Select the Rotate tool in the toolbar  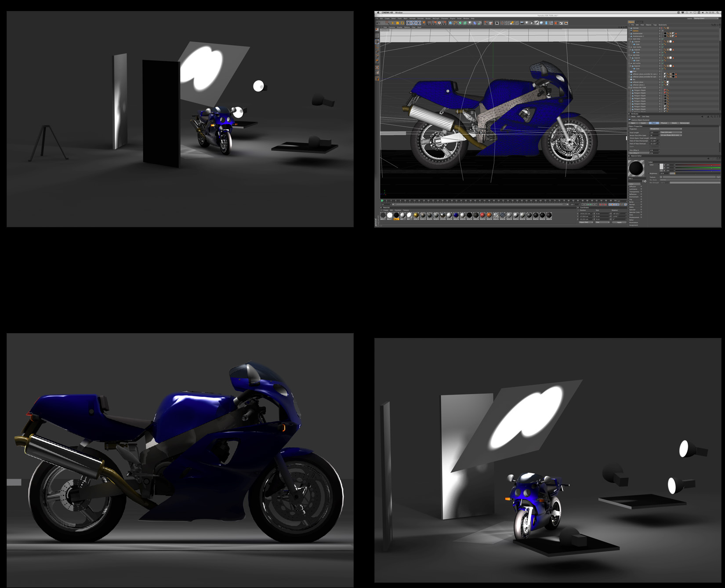point(402,23)
